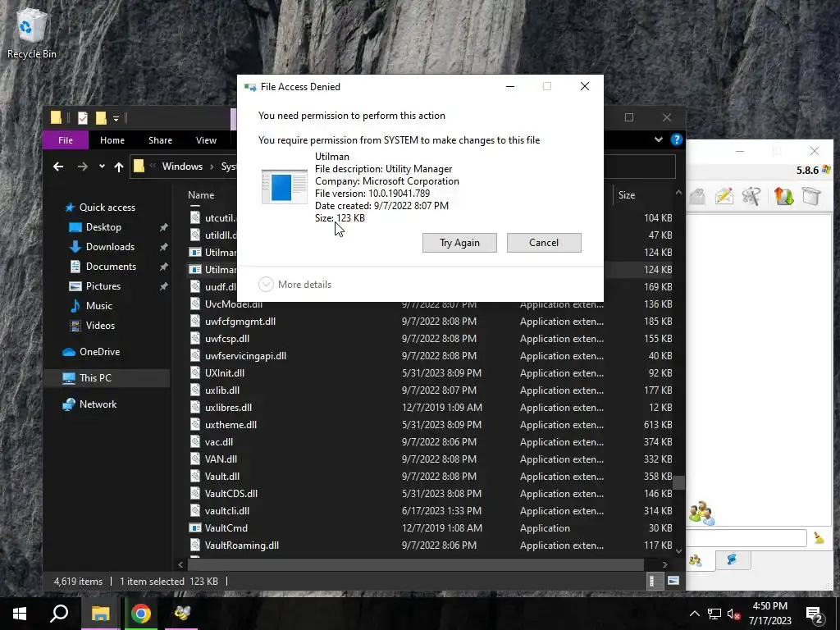Select the uwfcfgmgmt.dll file
This screenshot has width=840, height=630.
pos(240,322)
